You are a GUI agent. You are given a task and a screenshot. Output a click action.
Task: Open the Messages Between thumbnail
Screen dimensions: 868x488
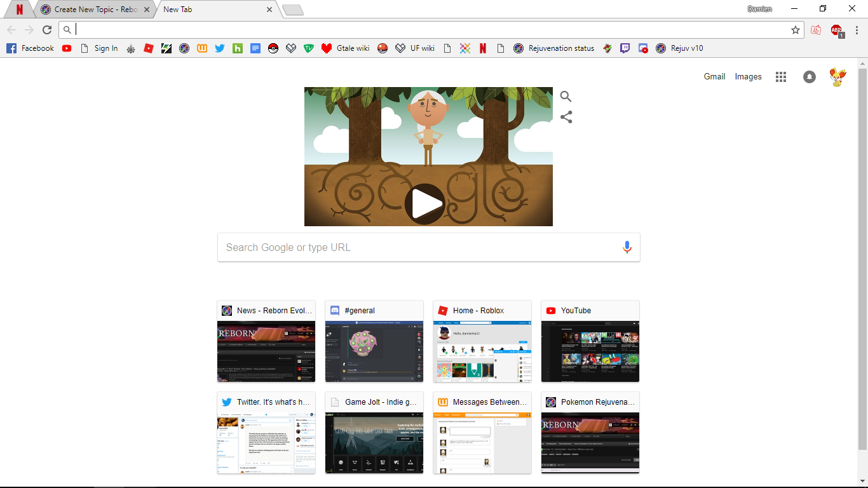click(482, 433)
